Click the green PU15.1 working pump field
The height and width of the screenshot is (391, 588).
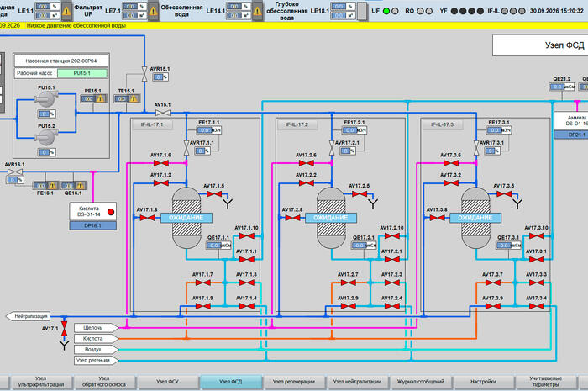pos(82,73)
